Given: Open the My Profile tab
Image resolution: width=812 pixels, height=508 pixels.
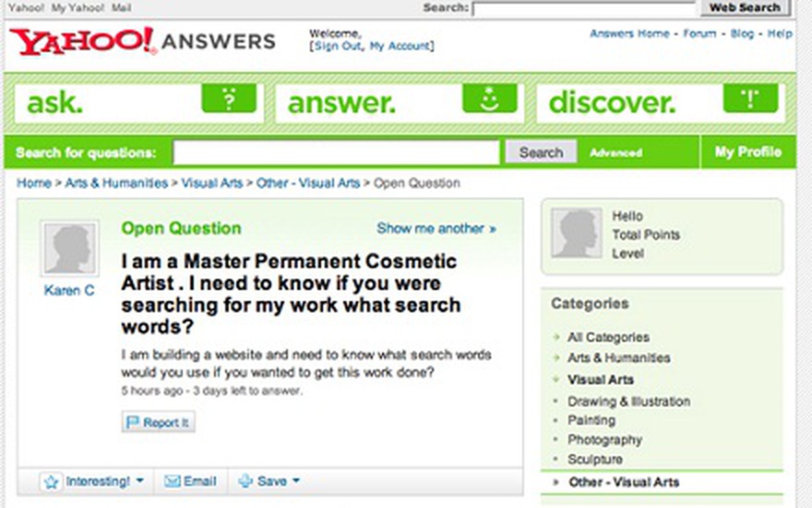Looking at the screenshot, I should point(748,152).
